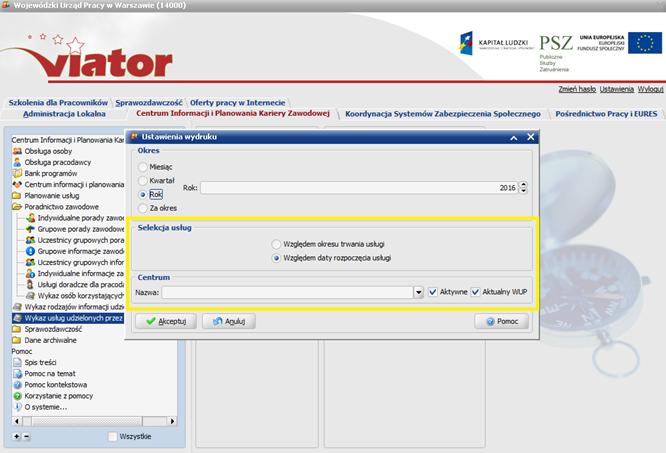Screen dimensions: 666x453
Task: Click the Pomoc na temat icon
Action: click(x=17, y=374)
